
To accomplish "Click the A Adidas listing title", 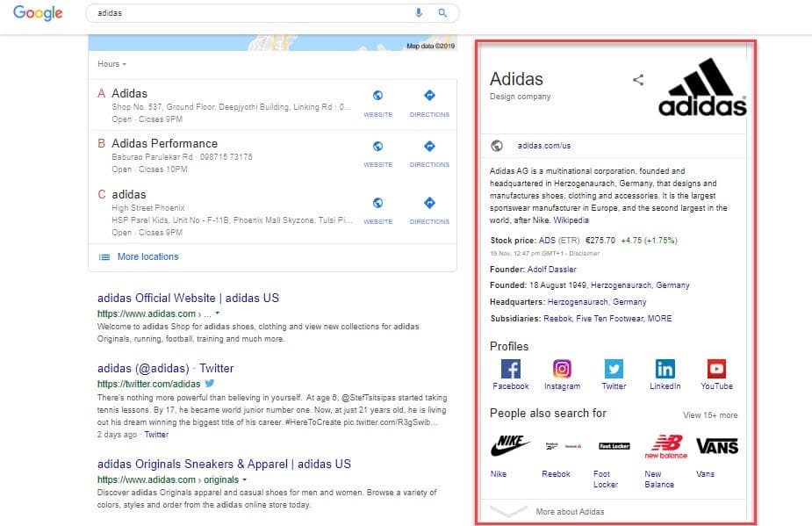I will (129, 93).
